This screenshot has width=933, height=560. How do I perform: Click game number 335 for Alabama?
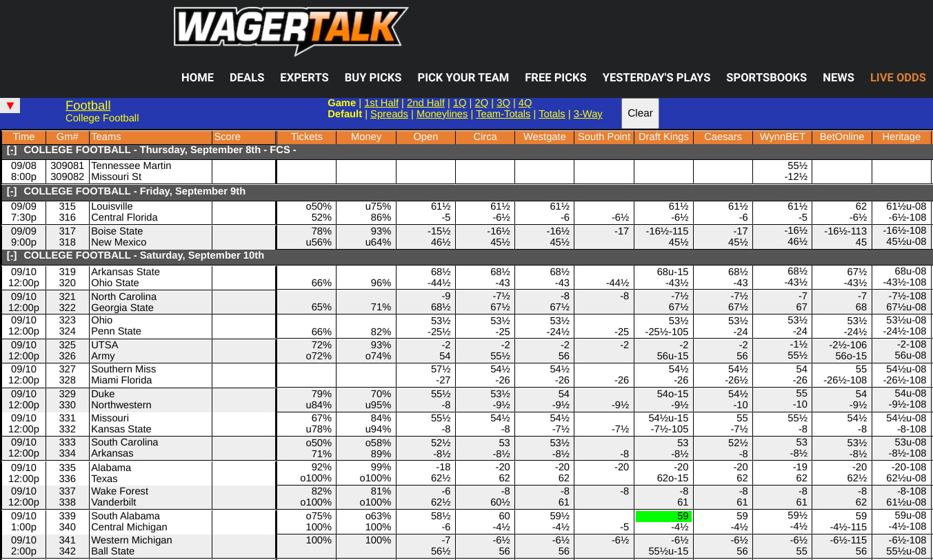coord(67,468)
